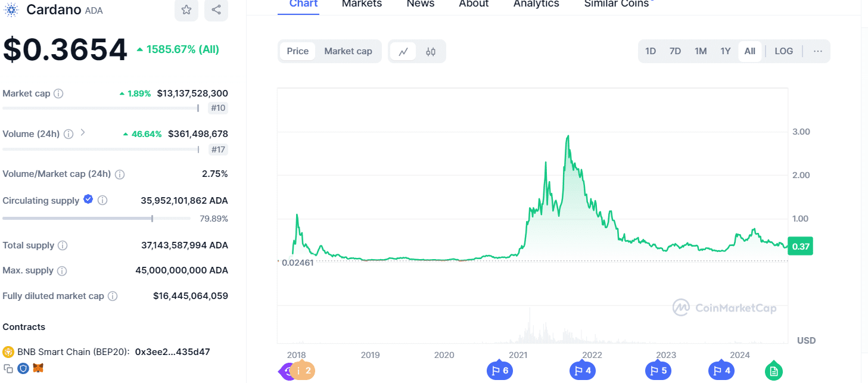
Task: Select the line chart view icon
Action: pos(404,51)
